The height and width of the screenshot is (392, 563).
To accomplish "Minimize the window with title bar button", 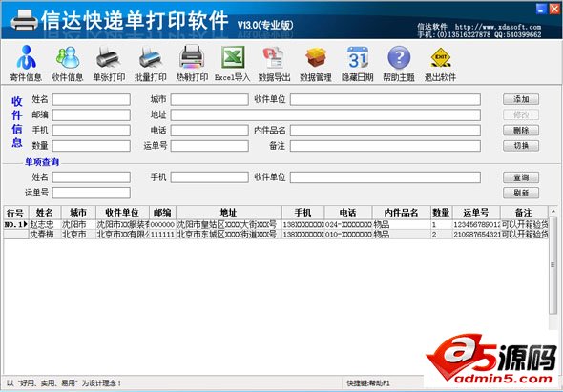I will point(541,9).
